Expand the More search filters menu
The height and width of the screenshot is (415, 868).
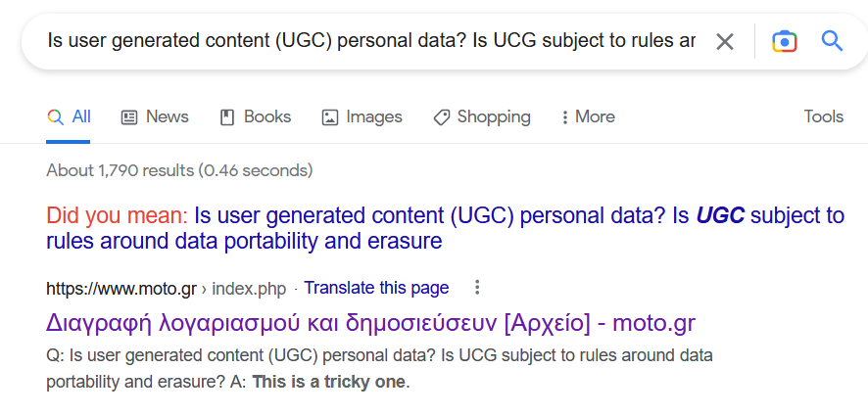click(587, 117)
